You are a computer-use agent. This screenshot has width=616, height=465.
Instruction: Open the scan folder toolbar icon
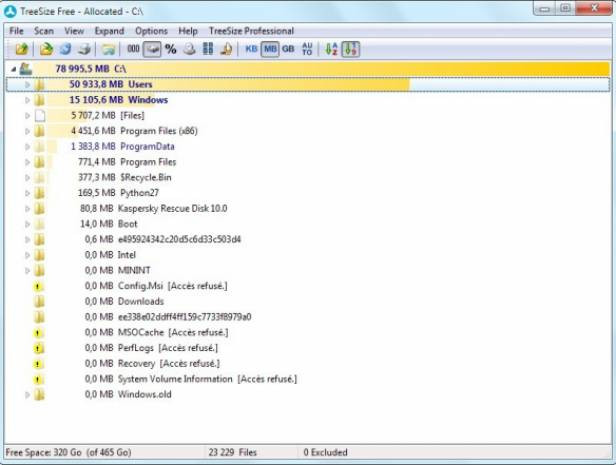click(46, 49)
